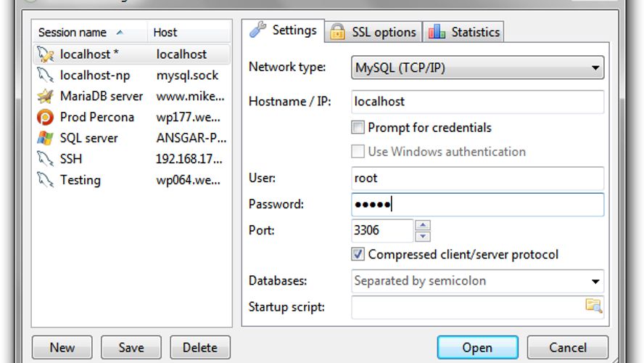
Task: Click the Open button
Action: coord(477,347)
